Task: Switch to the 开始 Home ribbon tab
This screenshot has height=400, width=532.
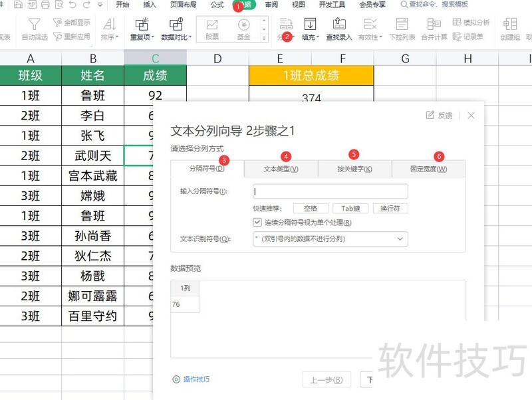Action: tap(122, 5)
